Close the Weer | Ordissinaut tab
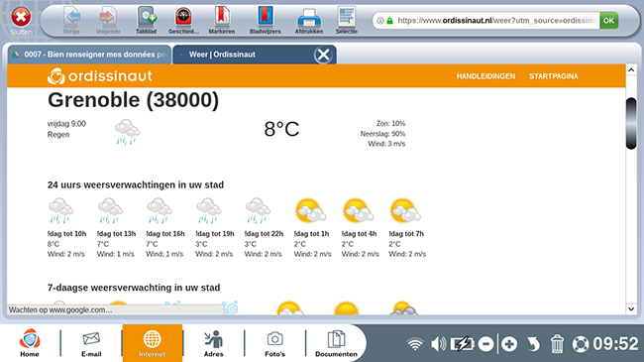The image size is (644, 362). [323, 55]
